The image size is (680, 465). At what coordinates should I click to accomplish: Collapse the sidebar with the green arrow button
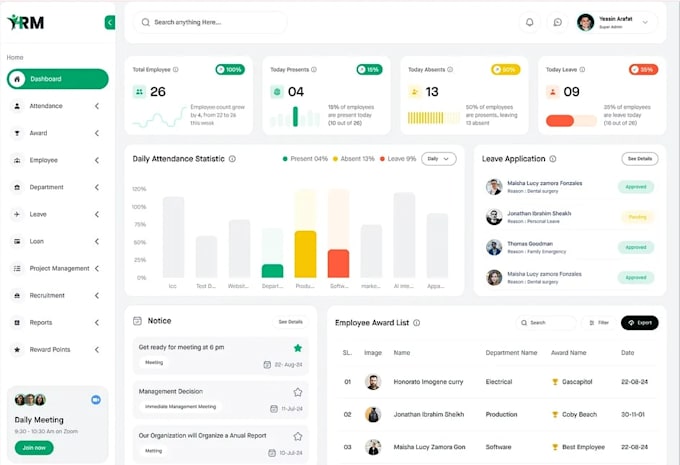tap(110, 22)
